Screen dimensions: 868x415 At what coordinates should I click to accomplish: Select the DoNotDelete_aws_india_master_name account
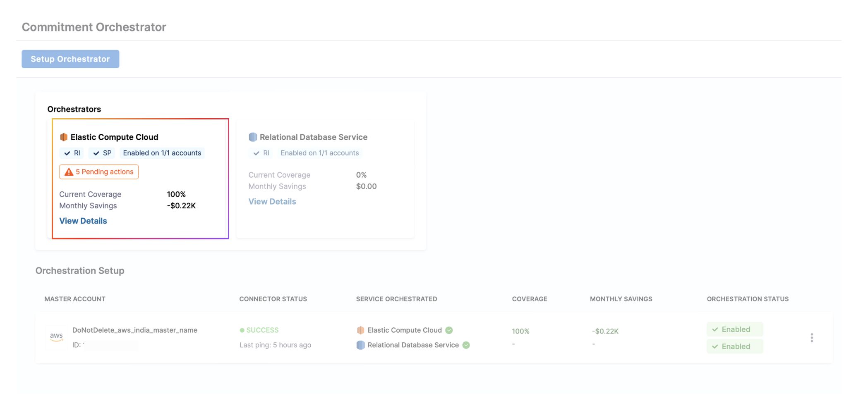(134, 330)
